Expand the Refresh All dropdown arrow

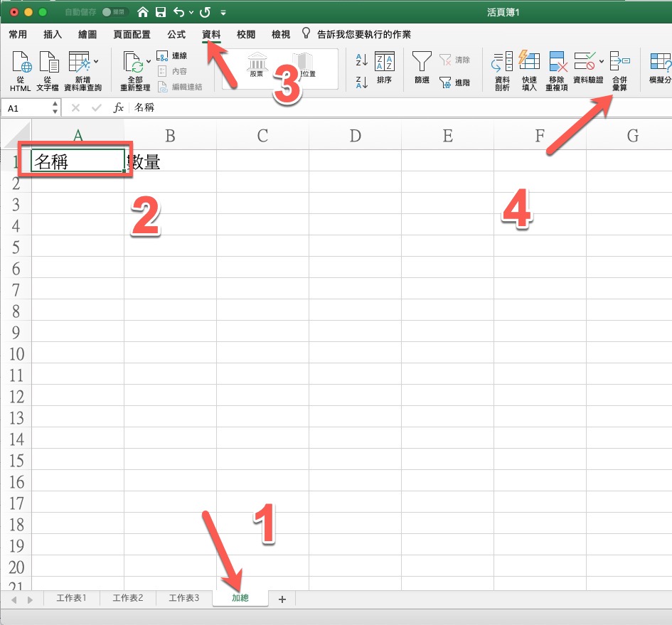tap(149, 61)
